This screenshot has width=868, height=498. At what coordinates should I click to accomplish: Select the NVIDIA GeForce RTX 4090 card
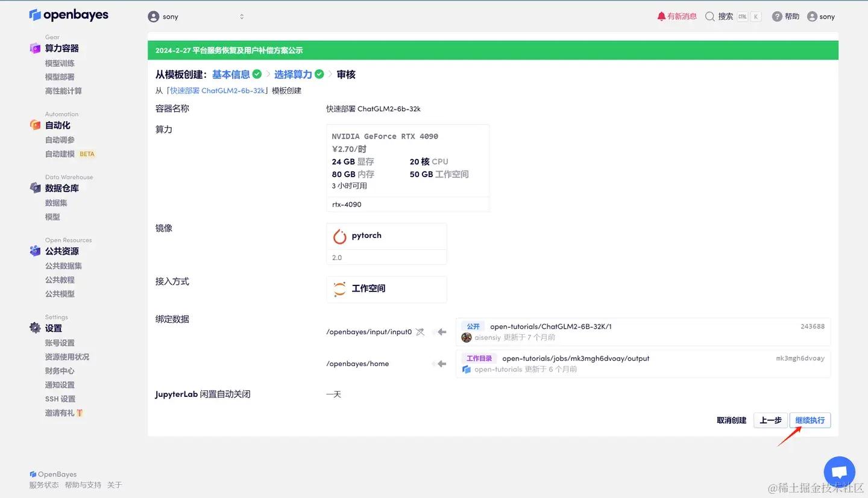tap(407, 168)
